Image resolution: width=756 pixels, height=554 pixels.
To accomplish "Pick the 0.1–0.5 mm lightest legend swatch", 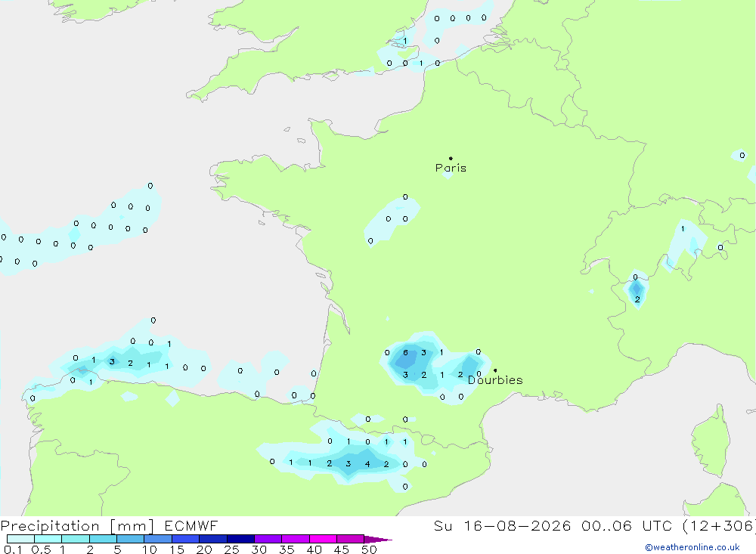I will [x=20, y=539].
